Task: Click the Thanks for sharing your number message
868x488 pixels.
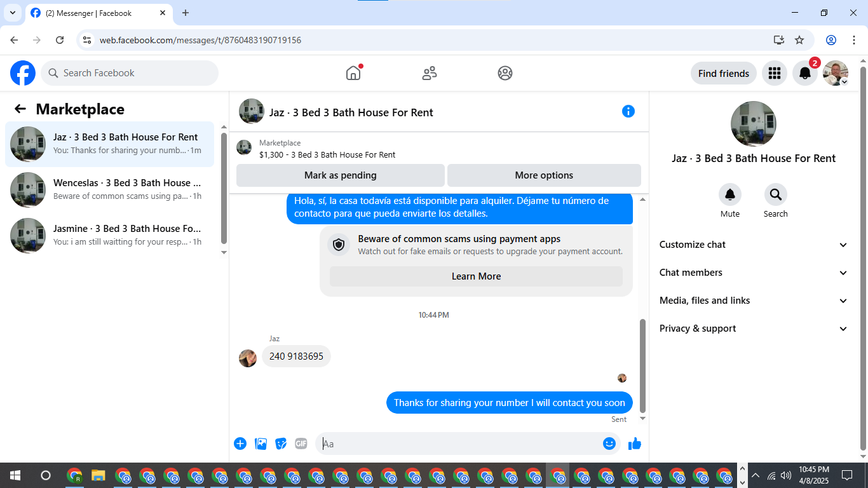Action: [510, 403]
